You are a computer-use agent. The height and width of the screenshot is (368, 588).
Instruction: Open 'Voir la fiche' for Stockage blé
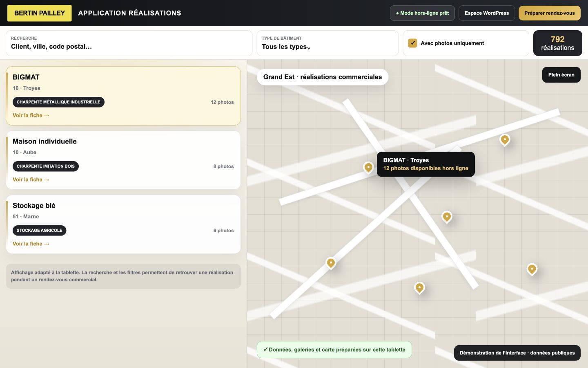[31, 244]
